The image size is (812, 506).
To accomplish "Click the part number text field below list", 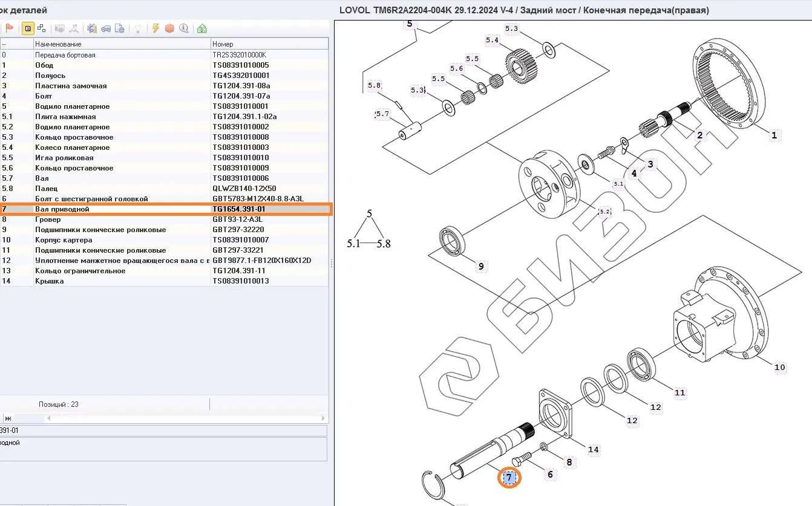I will (x=163, y=431).
